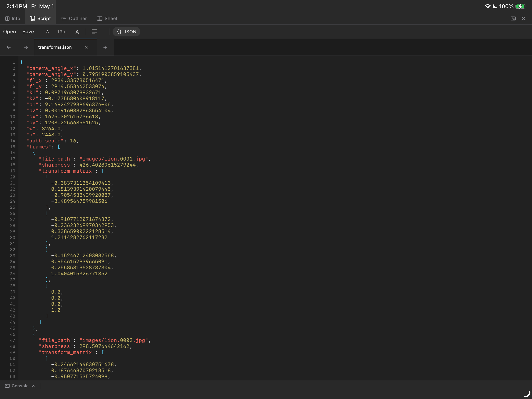The image size is (532, 399).
Task: Click the value 3264.0 for "w"
Action: click(x=51, y=129)
